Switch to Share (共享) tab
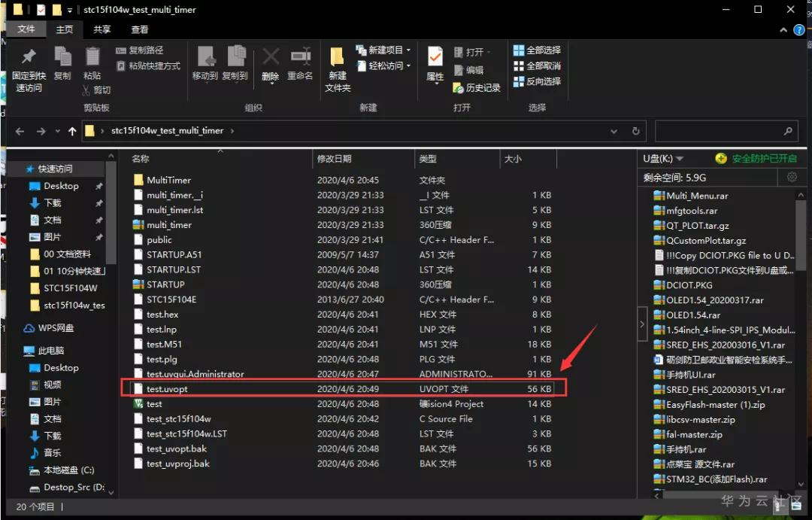This screenshot has width=812, height=520. [102, 29]
